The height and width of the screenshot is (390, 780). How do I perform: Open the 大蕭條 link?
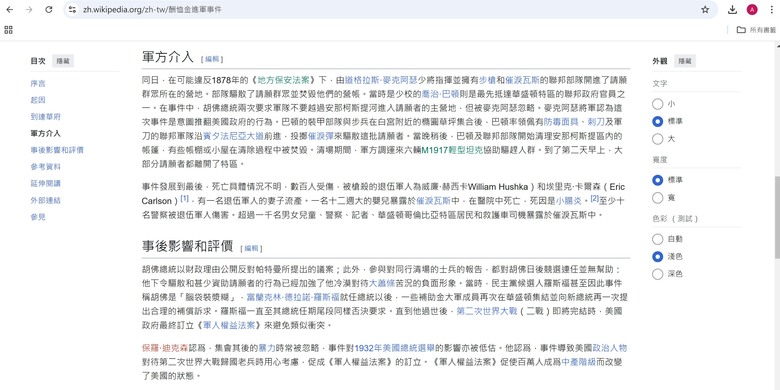click(381, 284)
